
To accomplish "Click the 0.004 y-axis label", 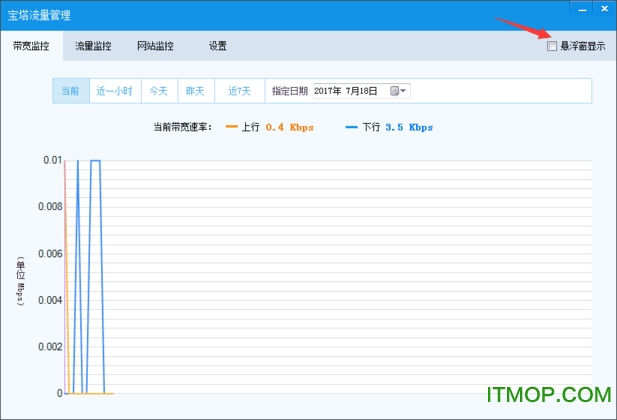I will click(50, 300).
